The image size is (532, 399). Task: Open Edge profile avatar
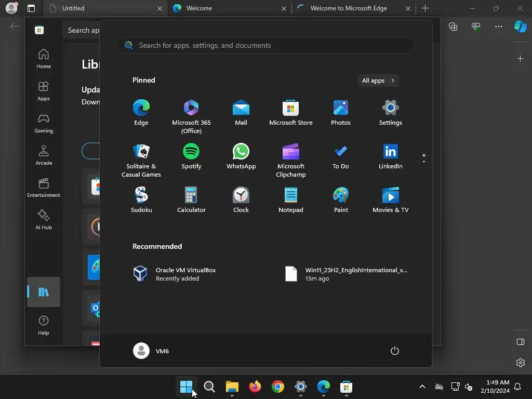[x=11, y=8]
